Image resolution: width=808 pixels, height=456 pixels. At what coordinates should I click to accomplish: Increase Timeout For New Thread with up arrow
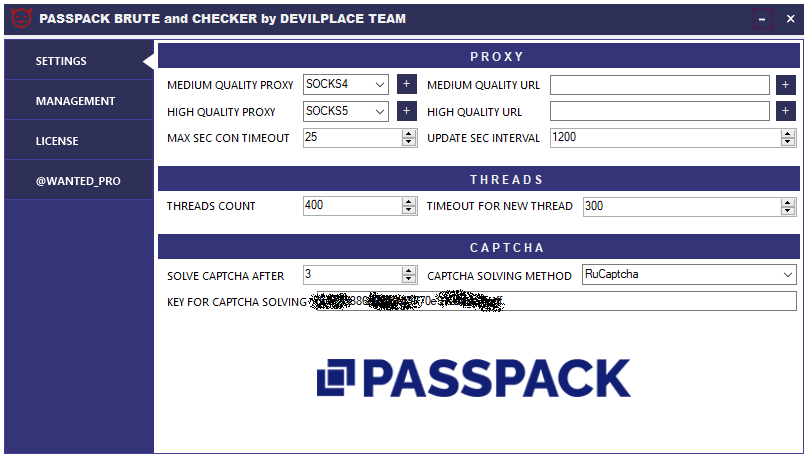point(787,203)
